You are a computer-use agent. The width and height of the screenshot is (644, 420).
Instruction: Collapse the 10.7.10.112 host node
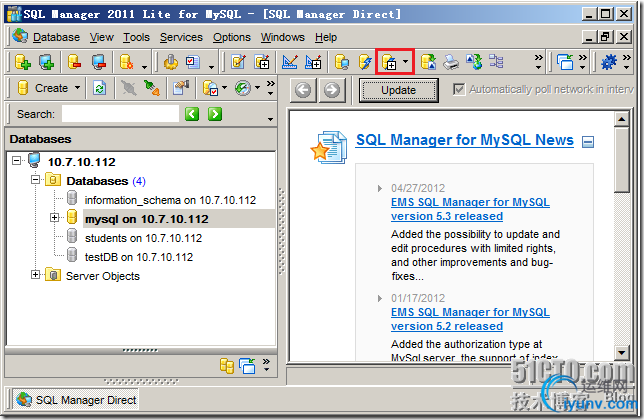tap(16, 161)
